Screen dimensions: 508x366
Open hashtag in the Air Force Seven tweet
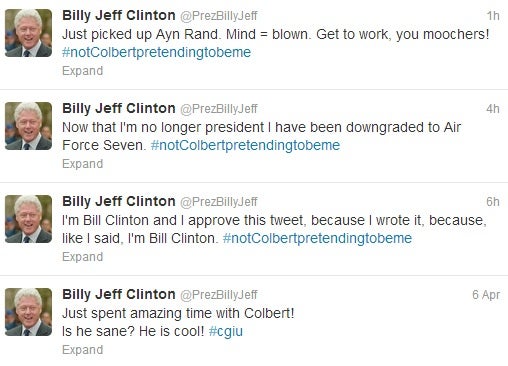(245, 146)
